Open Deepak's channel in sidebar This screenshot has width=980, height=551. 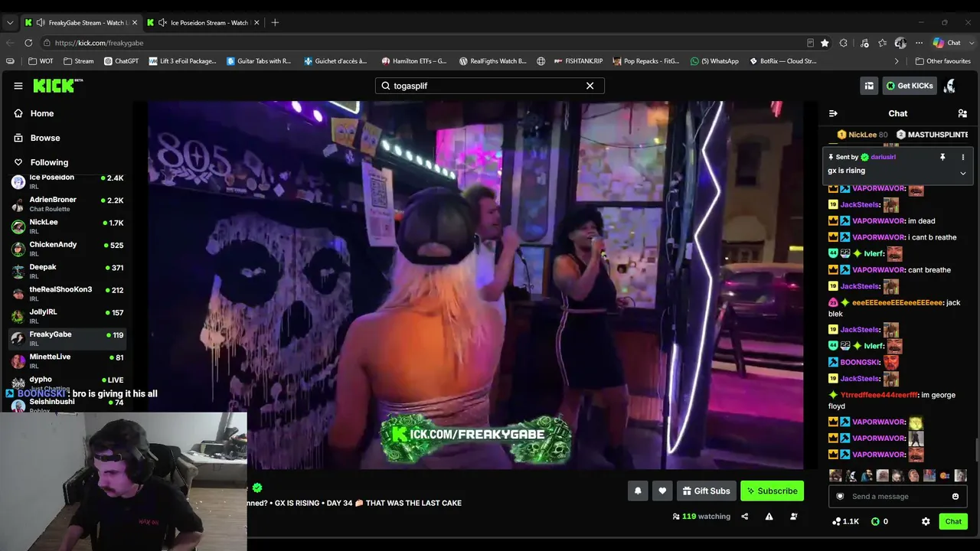pyautogui.click(x=67, y=271)
